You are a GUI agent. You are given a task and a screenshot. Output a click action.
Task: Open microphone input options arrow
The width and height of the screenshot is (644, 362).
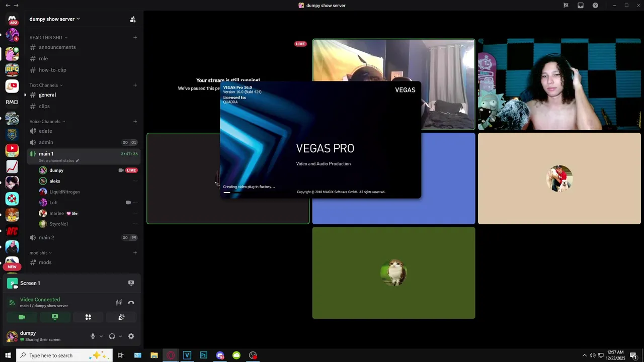[101, 336]
